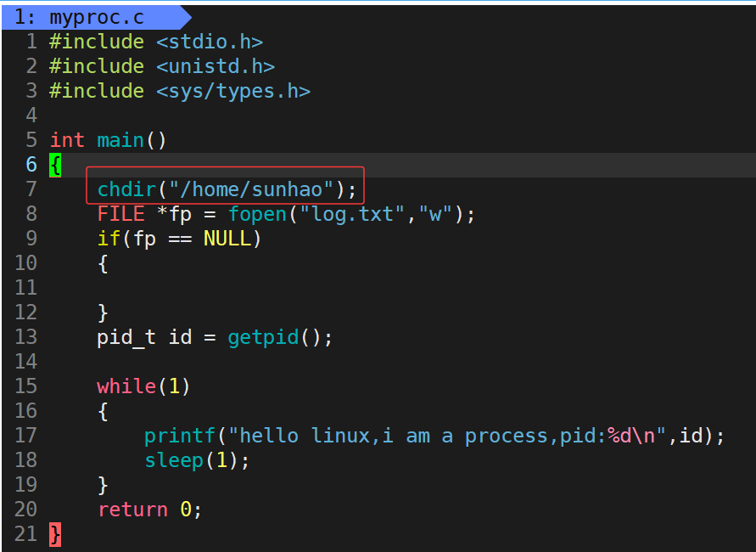756x552 pixels.
Task: Click the "/home/sunhao" string literal
Action: (x=250, y=189)
